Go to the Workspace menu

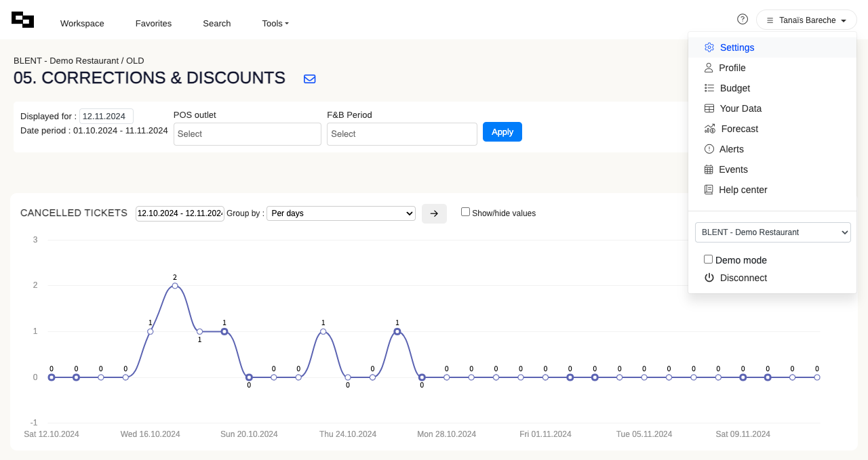click(82, 23)
